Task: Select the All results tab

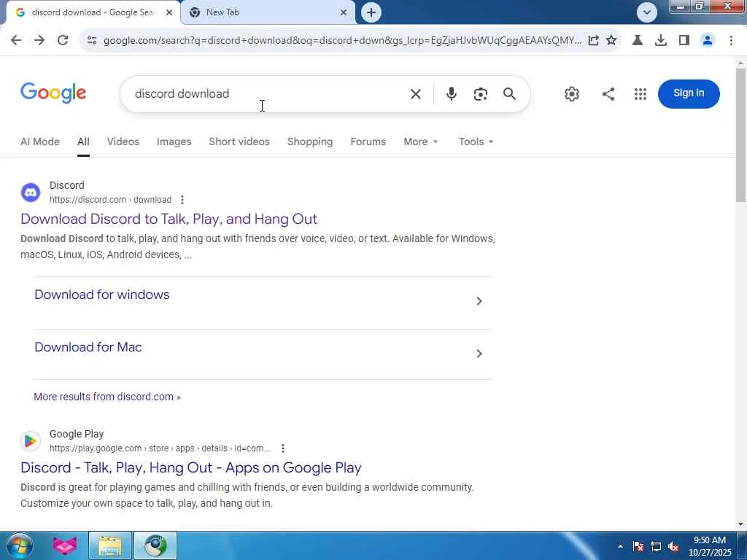Action: pos(83,142)
